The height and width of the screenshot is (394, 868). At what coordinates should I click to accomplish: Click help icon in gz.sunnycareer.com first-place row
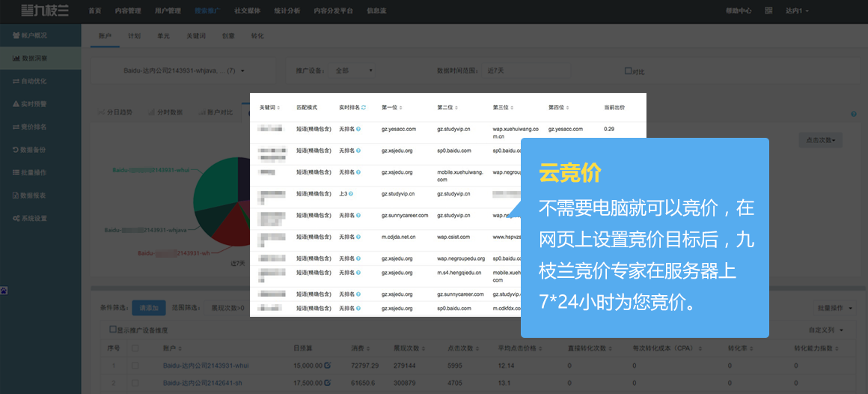click(358, 215)
